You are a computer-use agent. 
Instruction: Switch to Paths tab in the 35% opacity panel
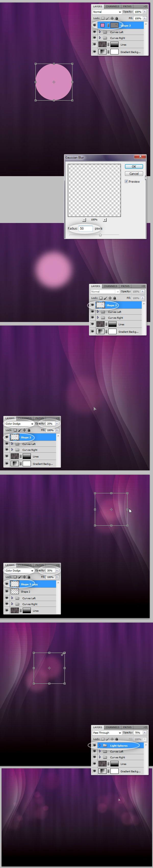40,565
